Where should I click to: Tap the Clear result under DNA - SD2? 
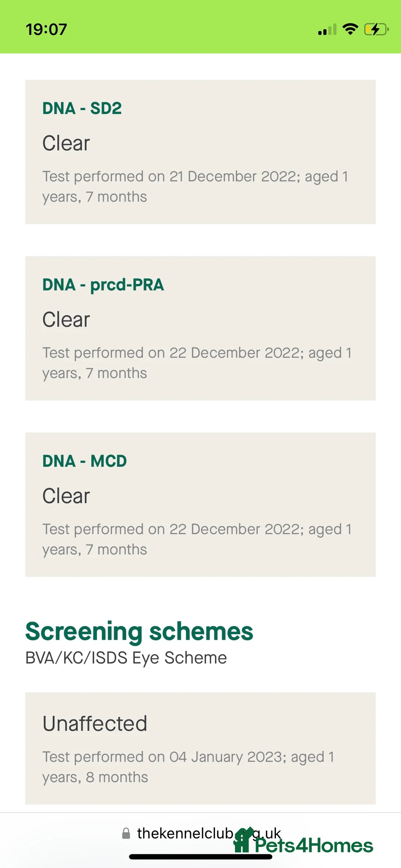pos(66,143)
